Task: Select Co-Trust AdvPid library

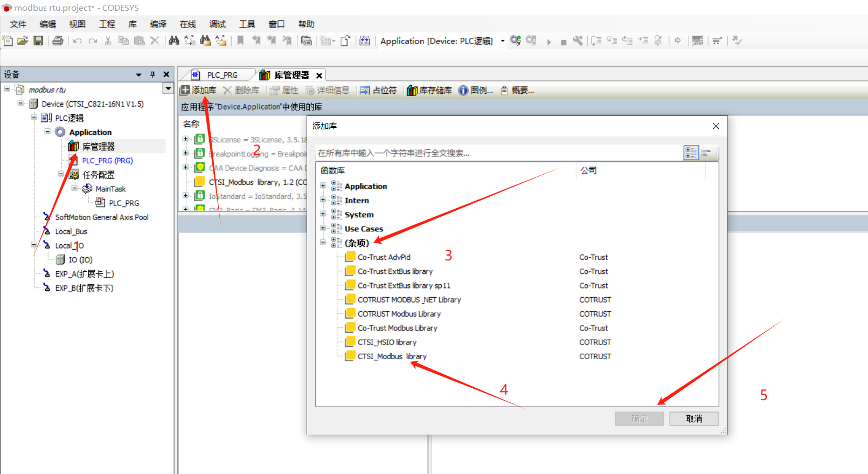Action: point(384,257)
